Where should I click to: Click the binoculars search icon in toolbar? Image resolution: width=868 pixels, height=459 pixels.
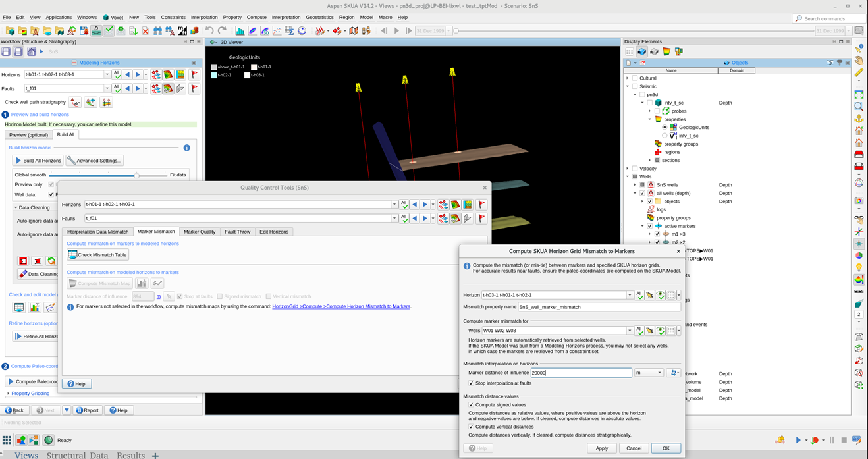pos(157,30)
